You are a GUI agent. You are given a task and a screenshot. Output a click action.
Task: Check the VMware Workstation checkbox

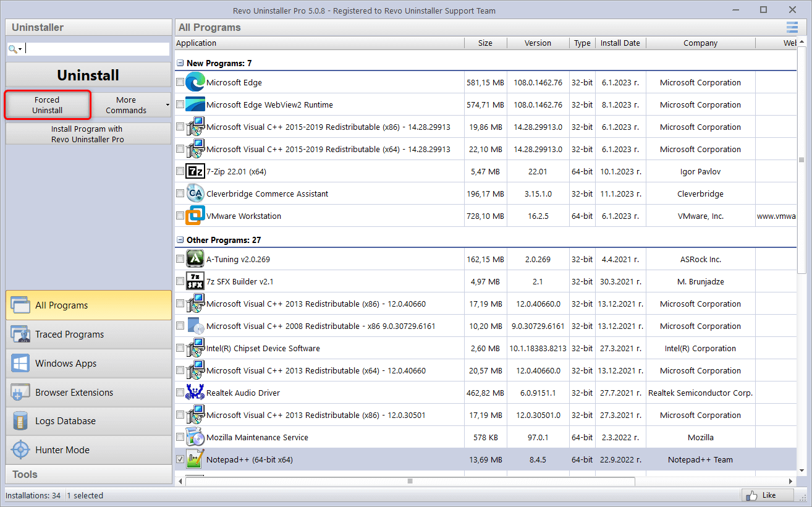coord(180,216)
